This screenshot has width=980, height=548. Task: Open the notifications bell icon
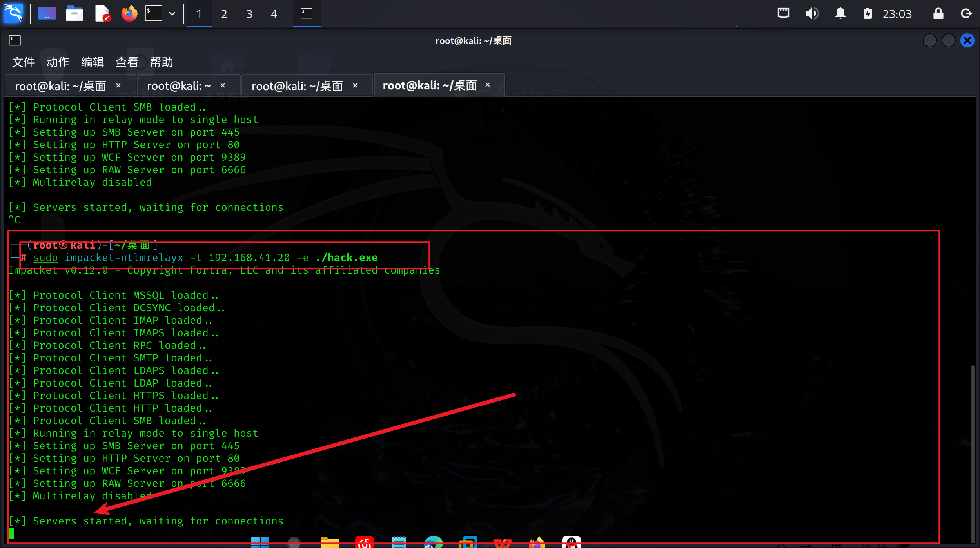[840, 14]
